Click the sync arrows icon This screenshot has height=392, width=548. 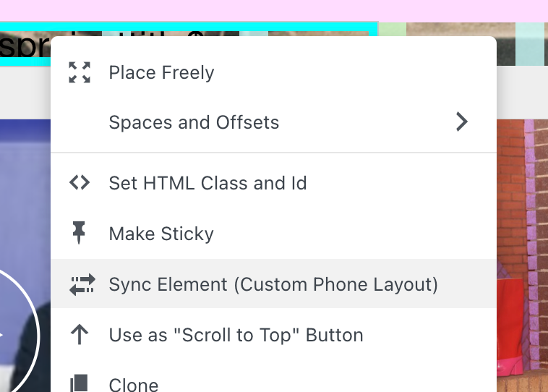point(80,284)
